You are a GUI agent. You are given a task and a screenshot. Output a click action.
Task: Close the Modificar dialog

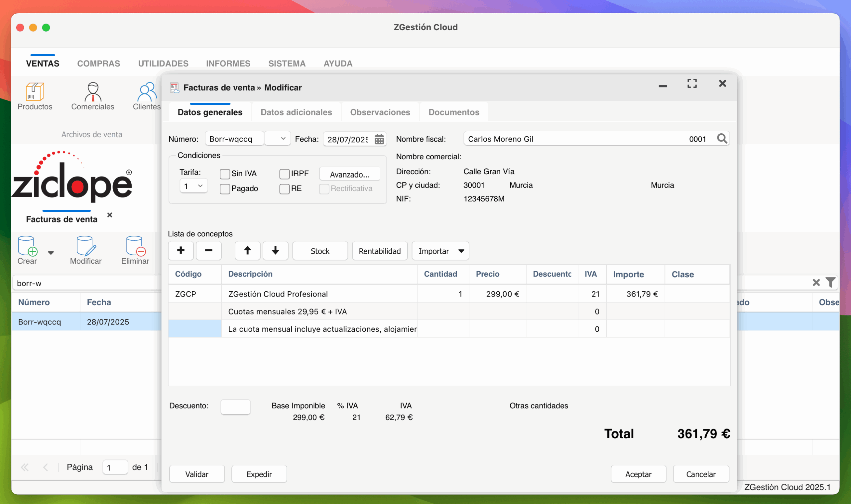click(722, 83)
